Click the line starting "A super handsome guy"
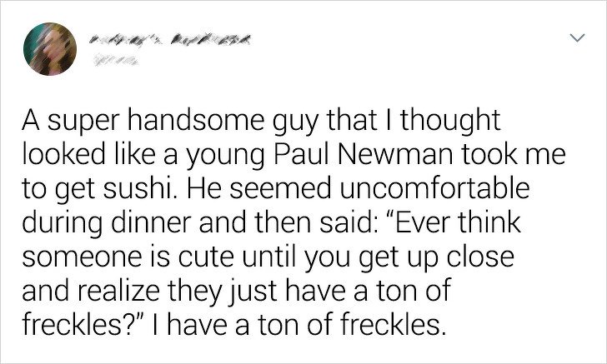This screenshot has width=607, height=364. click(261, 122)
